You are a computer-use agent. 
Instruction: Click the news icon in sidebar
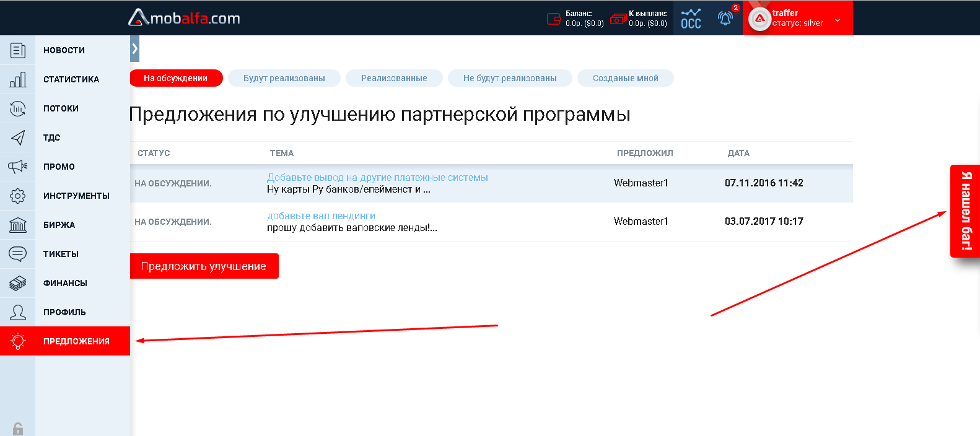coord(17,50)
